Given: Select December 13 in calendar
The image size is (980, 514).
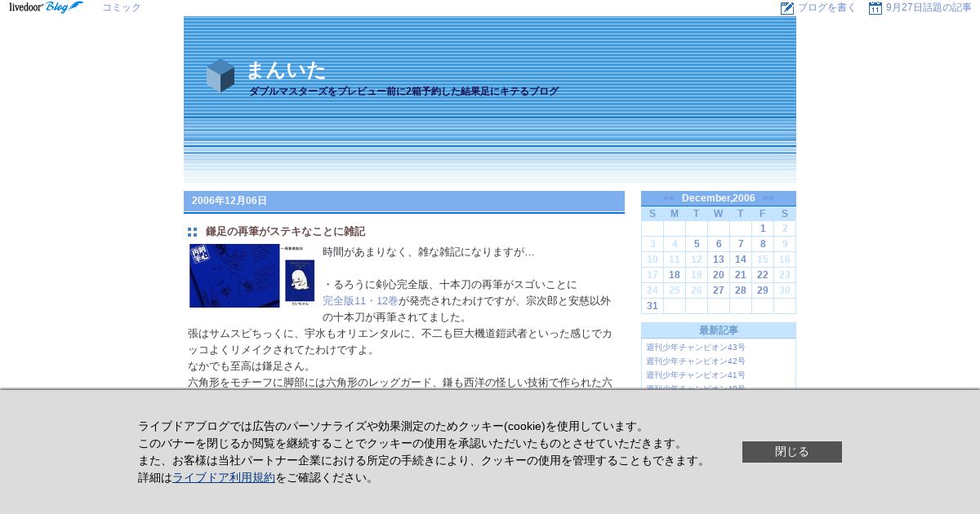Looking at the screenshot, I should (x=719, y=259).
